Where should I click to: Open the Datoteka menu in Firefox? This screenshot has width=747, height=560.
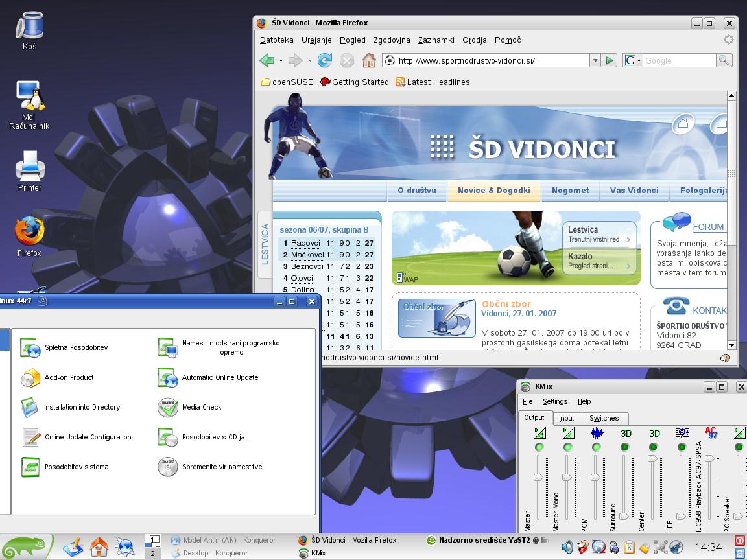click(x=276, y=40)
